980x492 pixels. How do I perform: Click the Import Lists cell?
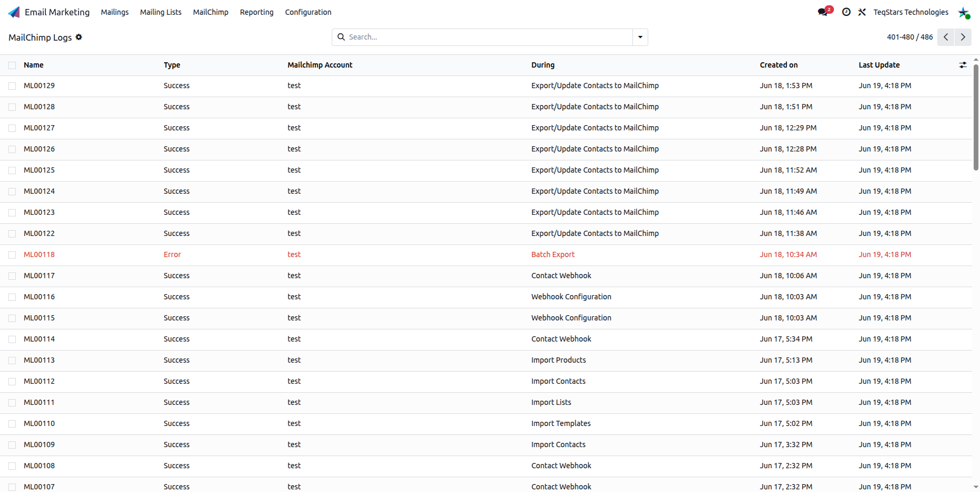click(x=551, y=402)
